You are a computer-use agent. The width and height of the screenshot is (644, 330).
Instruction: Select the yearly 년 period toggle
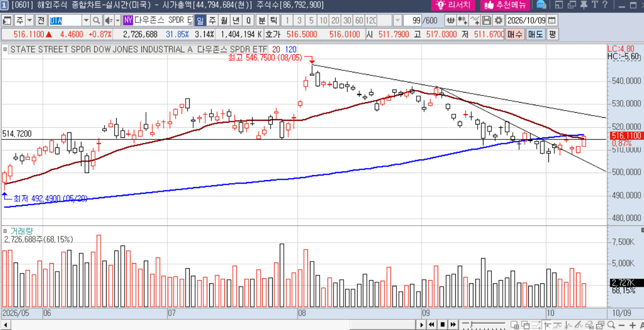click(x=236, y=21)
